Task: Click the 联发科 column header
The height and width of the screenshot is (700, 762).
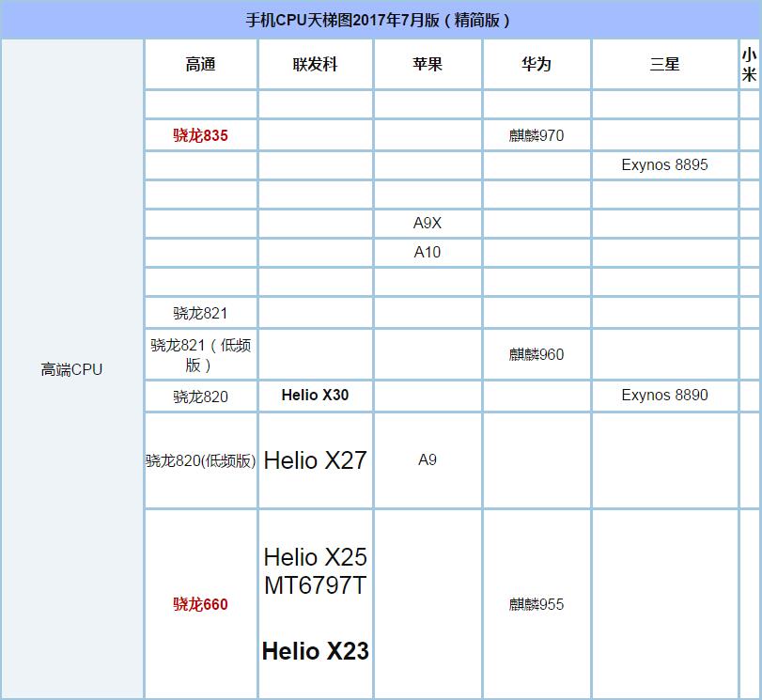Action: coord(316,63)
